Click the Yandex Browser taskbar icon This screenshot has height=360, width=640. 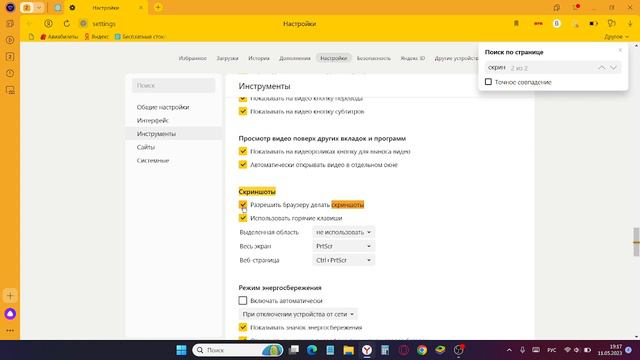(x=367, y=350)
